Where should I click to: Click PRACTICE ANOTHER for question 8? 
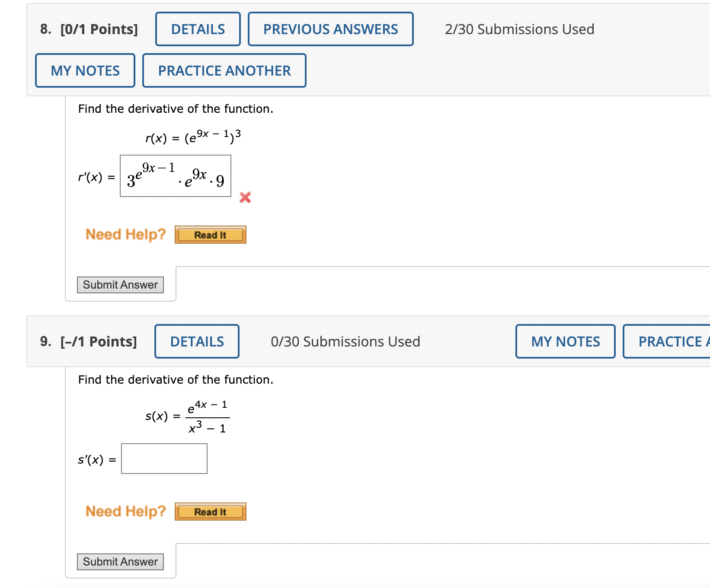click(224, 70)
